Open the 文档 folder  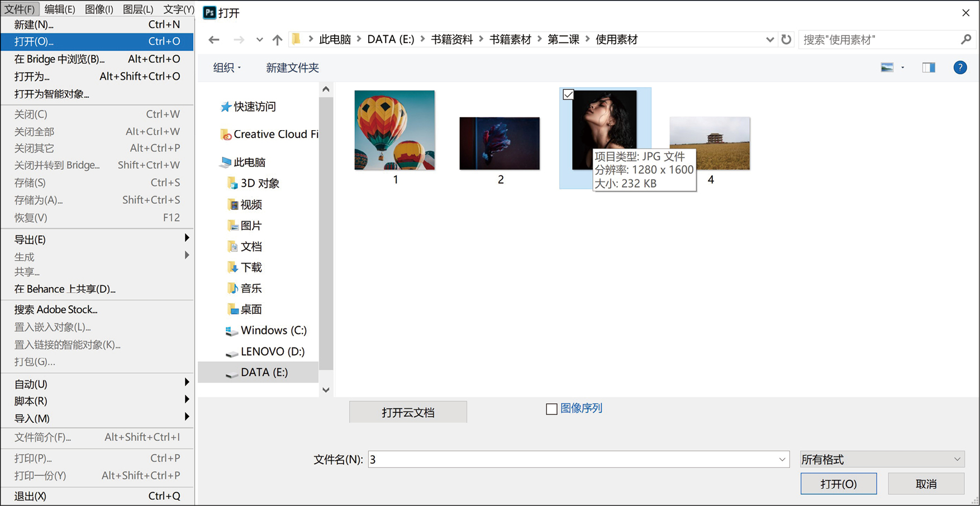(245, 246)
